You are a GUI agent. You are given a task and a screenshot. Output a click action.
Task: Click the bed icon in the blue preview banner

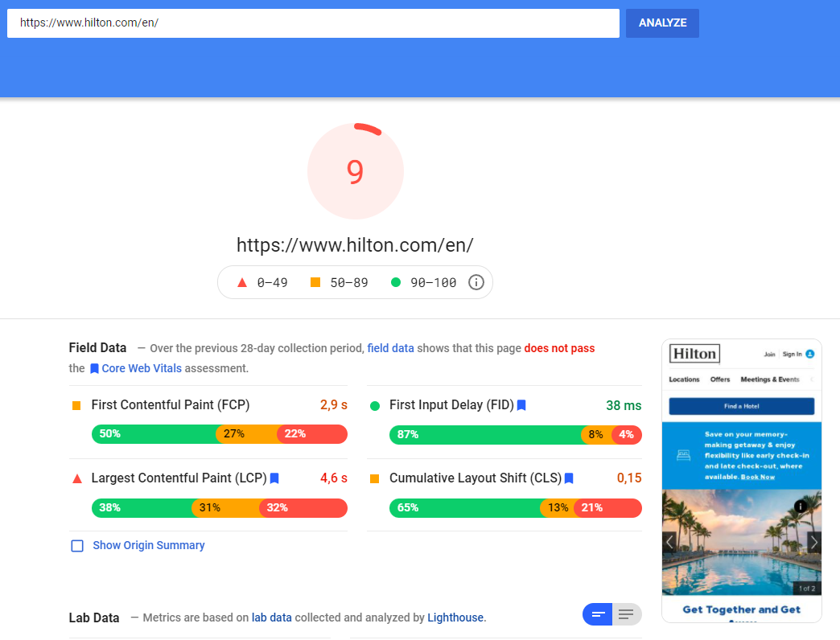[684, 455]
